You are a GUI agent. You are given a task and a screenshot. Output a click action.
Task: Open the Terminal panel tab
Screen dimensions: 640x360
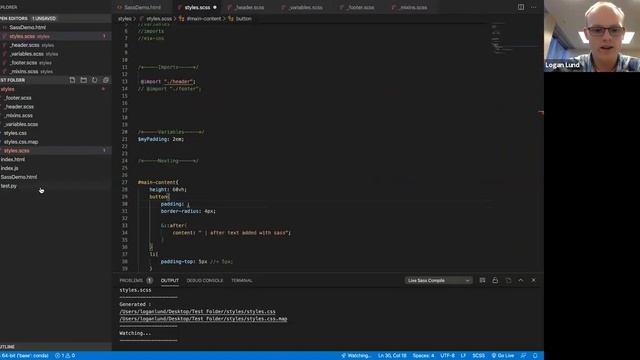pyautogui.click(x=242, y=280)
